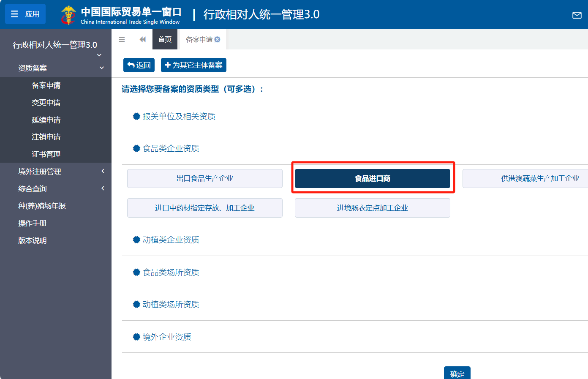
Task: Select 变更申请 in the sidebar
Action: point(46,103)
